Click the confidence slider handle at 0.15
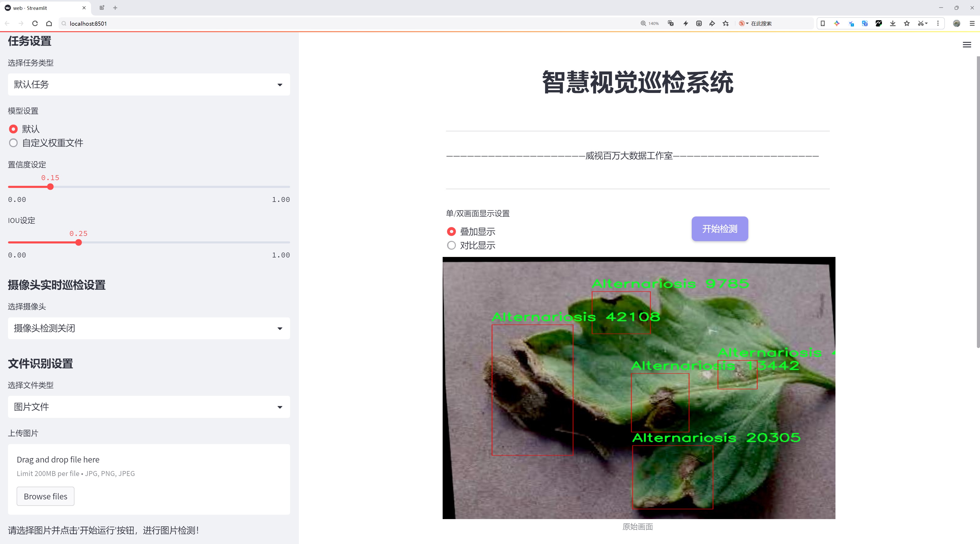Viewport: 980px width, 544px height. 50,187
